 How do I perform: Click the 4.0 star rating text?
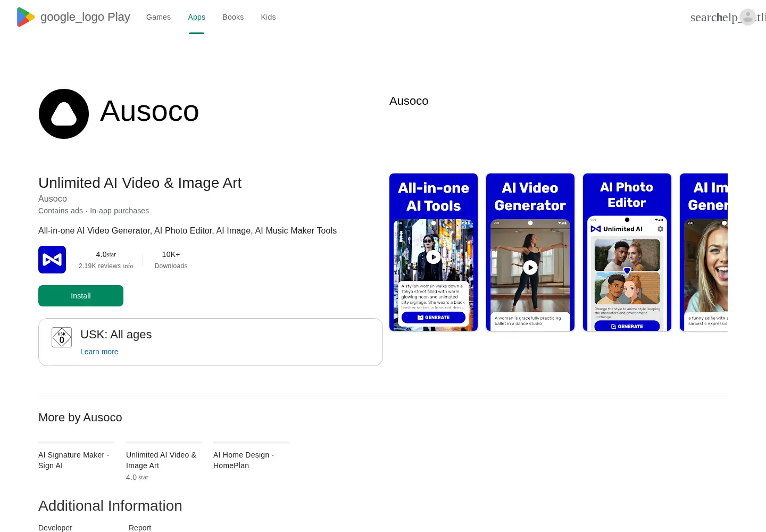[106, 254]
